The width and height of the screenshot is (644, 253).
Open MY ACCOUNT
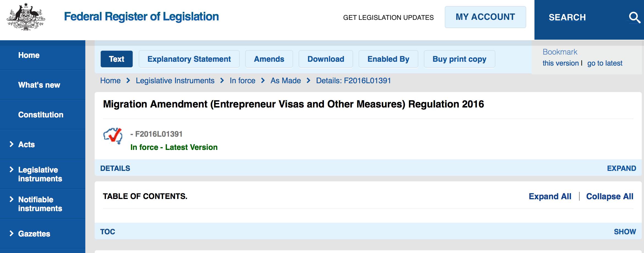click(485, 17)
